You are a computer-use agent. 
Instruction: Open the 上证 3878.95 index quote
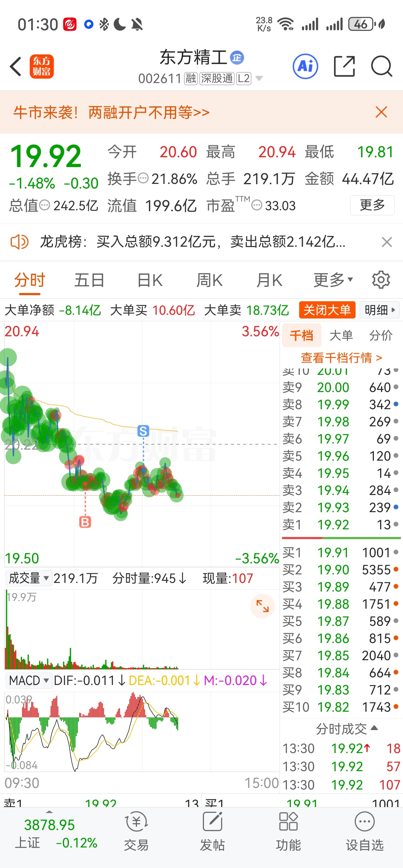tap(55, 834)
